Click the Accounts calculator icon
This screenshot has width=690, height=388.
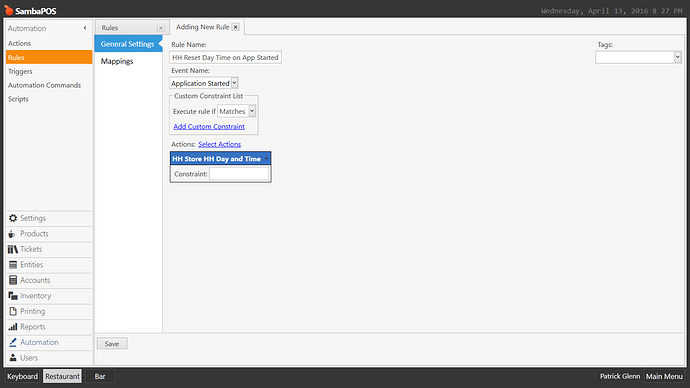(13, 280)
